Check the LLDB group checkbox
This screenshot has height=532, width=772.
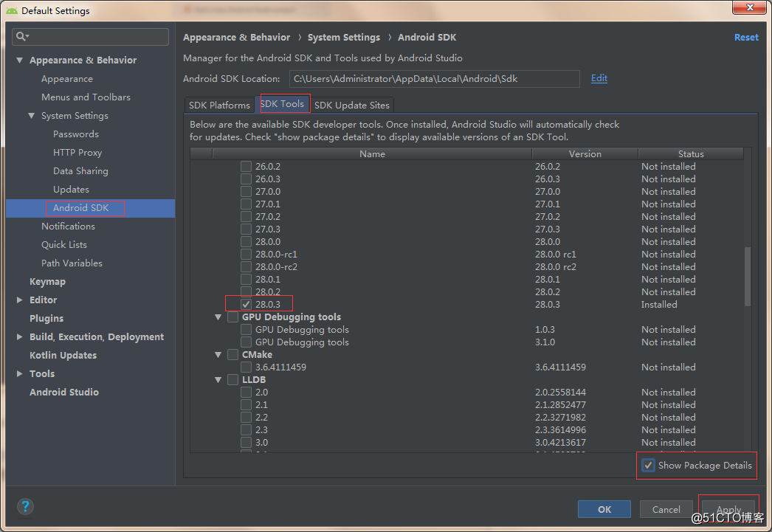point(233,379)
